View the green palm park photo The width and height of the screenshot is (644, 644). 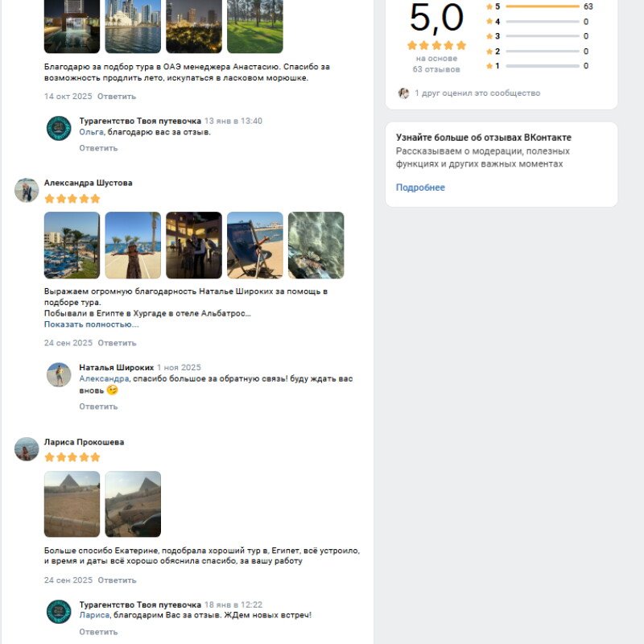point(255,26)
